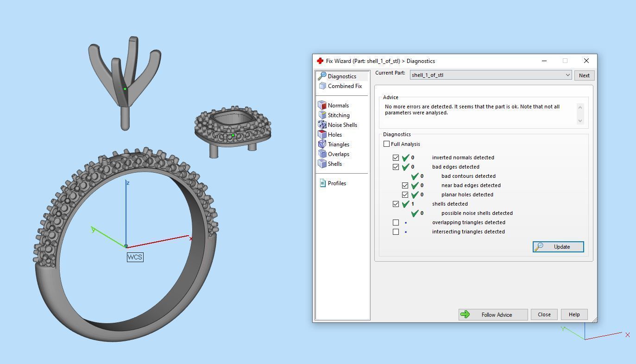Open the Holes page
636x364 pixels.
point(335,135)
